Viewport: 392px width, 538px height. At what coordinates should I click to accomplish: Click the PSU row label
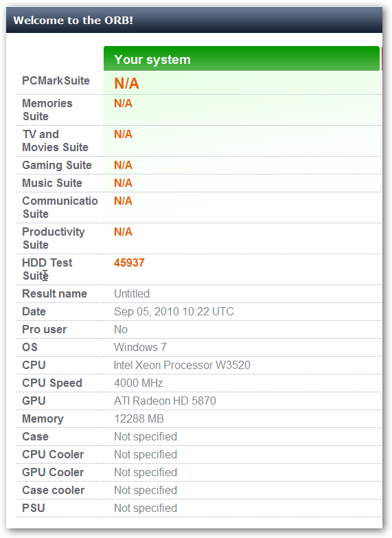point(34,508)
